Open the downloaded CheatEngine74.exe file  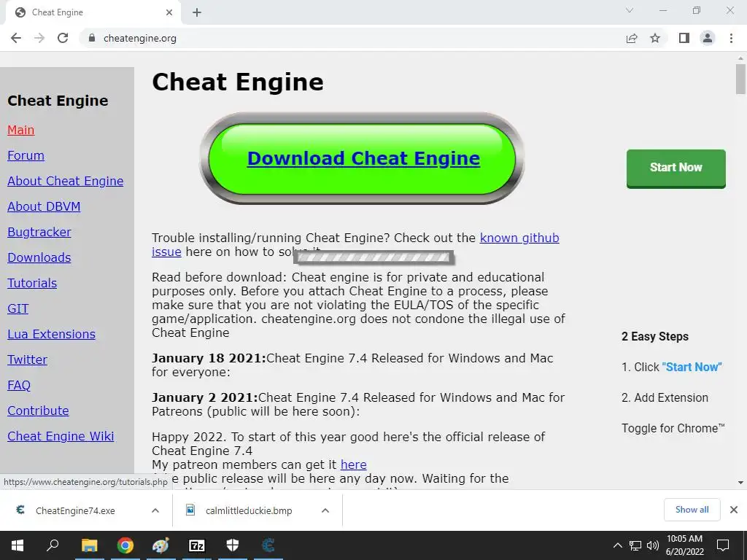coord(75,510)
